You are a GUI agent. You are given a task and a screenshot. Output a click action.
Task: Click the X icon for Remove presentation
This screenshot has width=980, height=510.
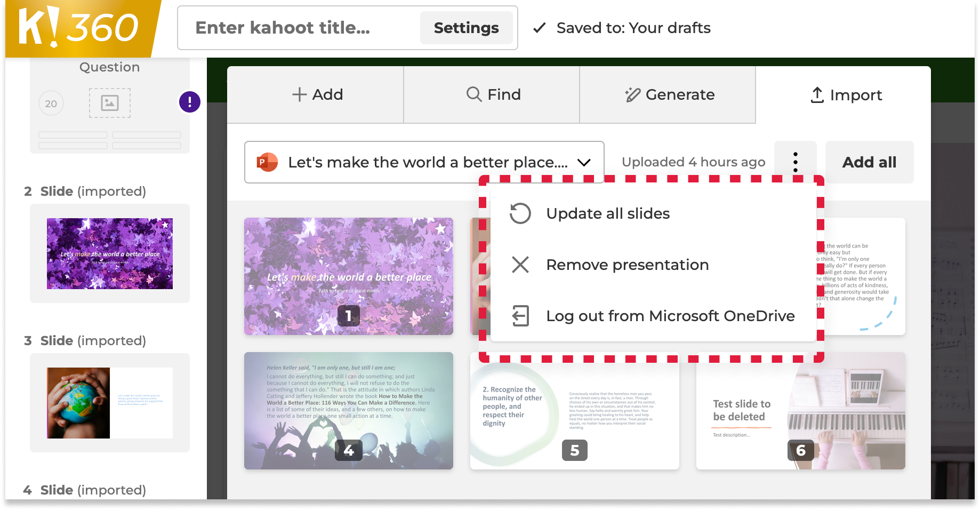click(x=520, y=265)
